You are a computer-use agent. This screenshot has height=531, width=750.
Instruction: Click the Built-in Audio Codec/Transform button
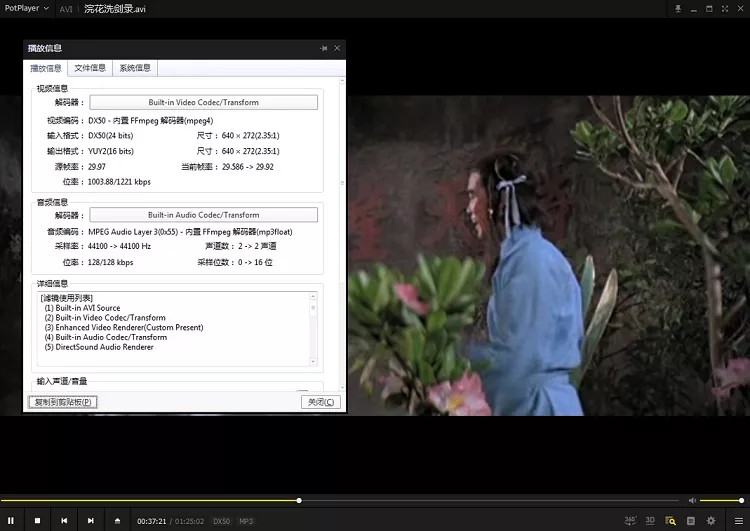203,215
